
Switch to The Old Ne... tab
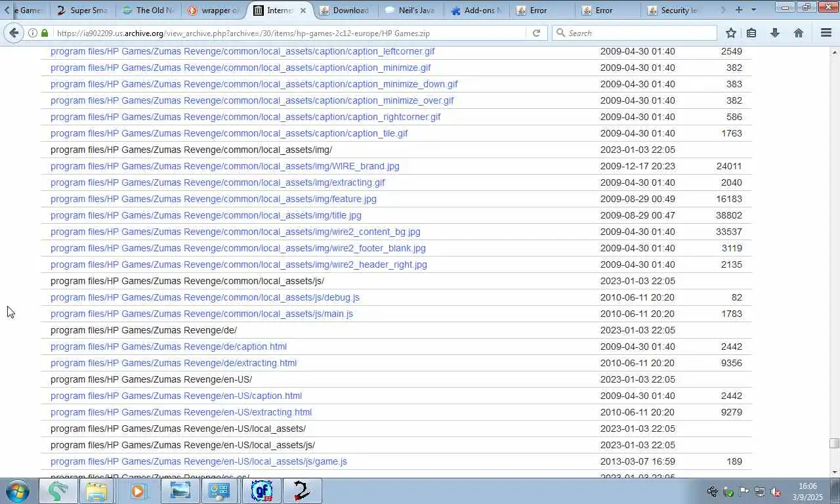[148, 10]
